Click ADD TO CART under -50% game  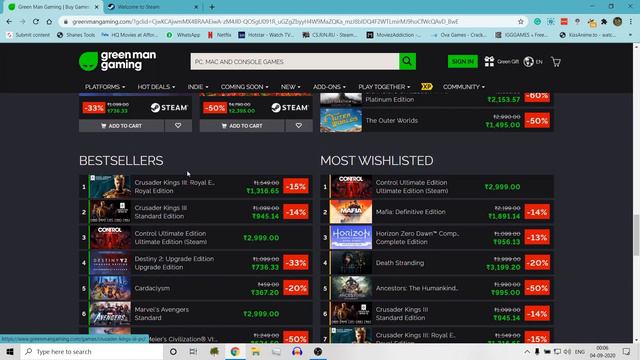[242, 126]
